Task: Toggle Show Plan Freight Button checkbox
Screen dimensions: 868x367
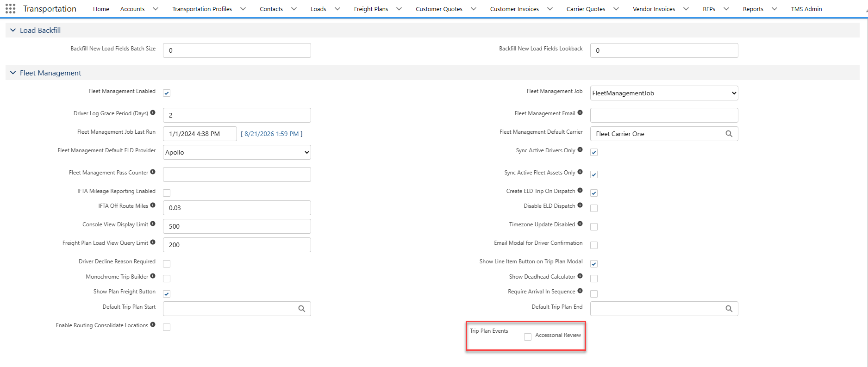Action: pos(167,294)
